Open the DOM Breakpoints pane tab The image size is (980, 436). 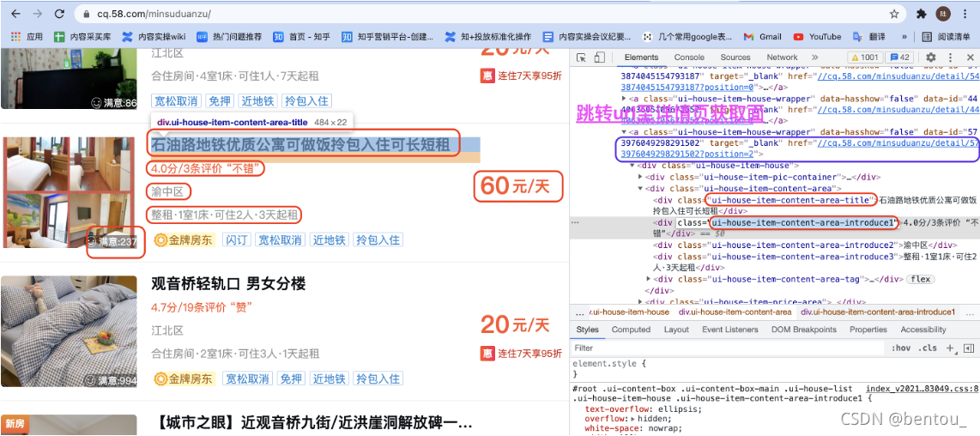pos(804,330)
